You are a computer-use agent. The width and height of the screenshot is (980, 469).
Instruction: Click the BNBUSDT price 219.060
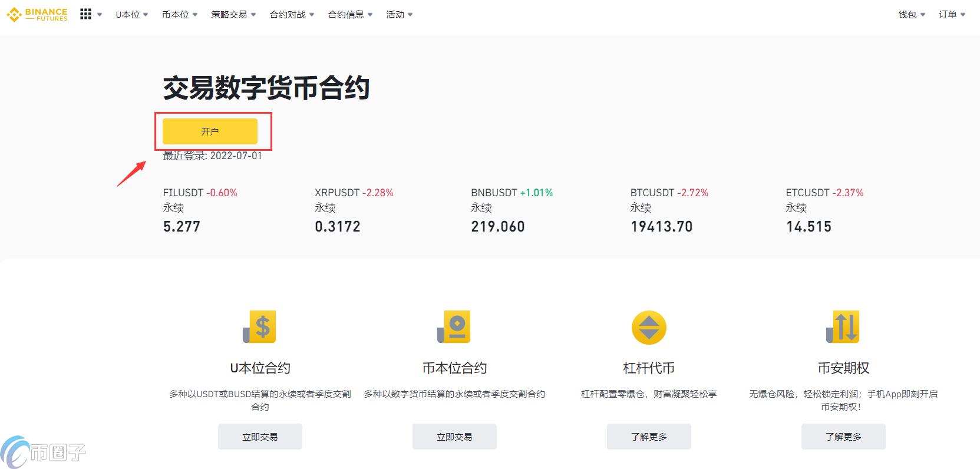tap(497, 227)
